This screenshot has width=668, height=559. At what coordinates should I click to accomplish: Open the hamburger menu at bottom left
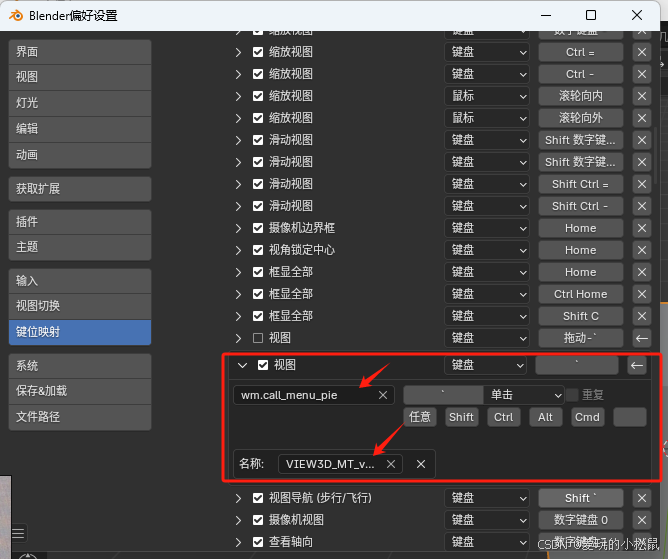pyautogui.click(x=18, y=533)
